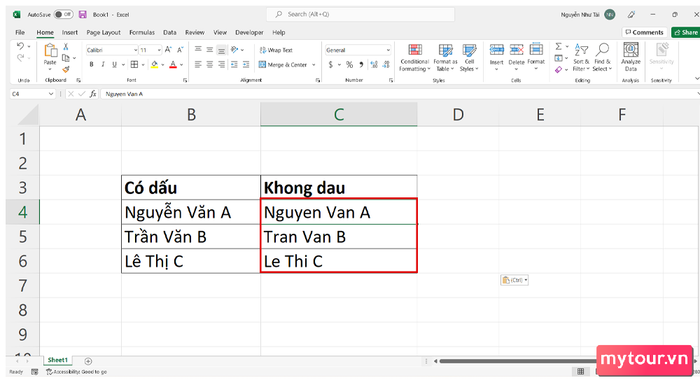The width and height of the screenshot is (700, 385).
Task: Toggle Bold formatting
Action: coord(92,65)
